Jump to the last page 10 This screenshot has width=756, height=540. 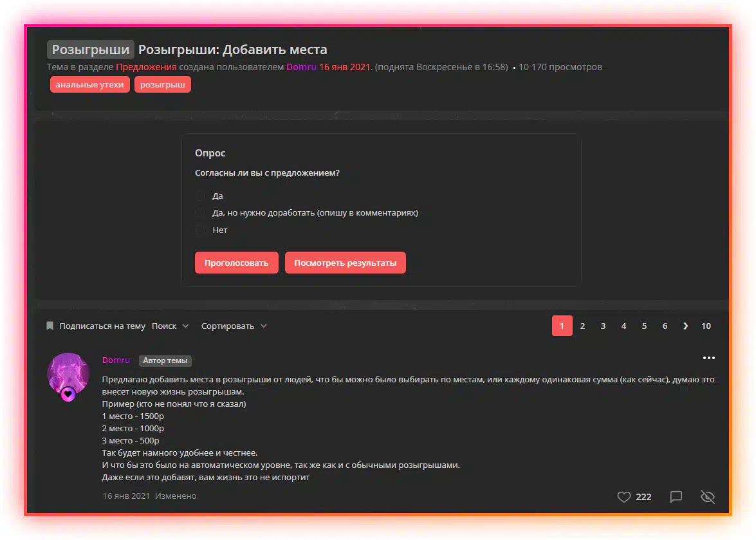[x=706, y=326]
